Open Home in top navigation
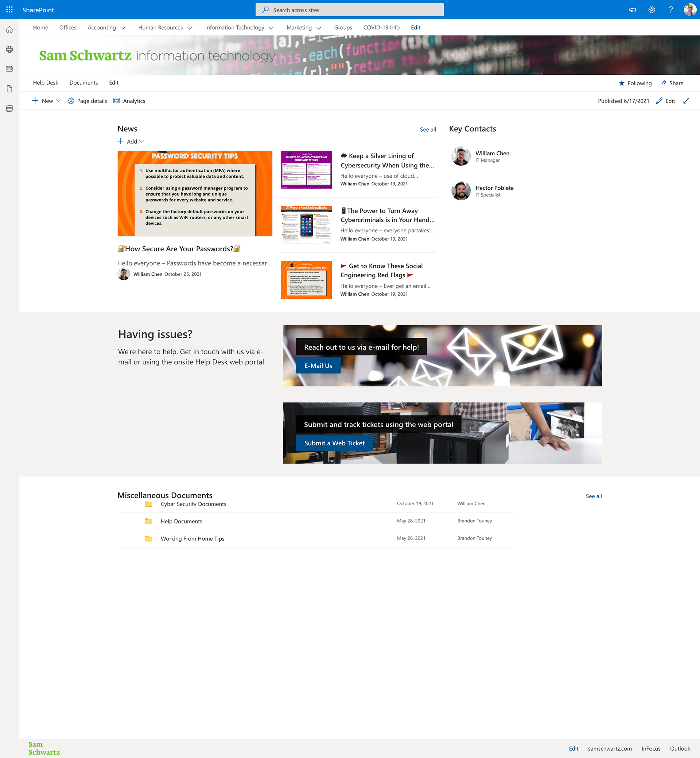The height and width of the screenshot is (758, 700). 40,28
